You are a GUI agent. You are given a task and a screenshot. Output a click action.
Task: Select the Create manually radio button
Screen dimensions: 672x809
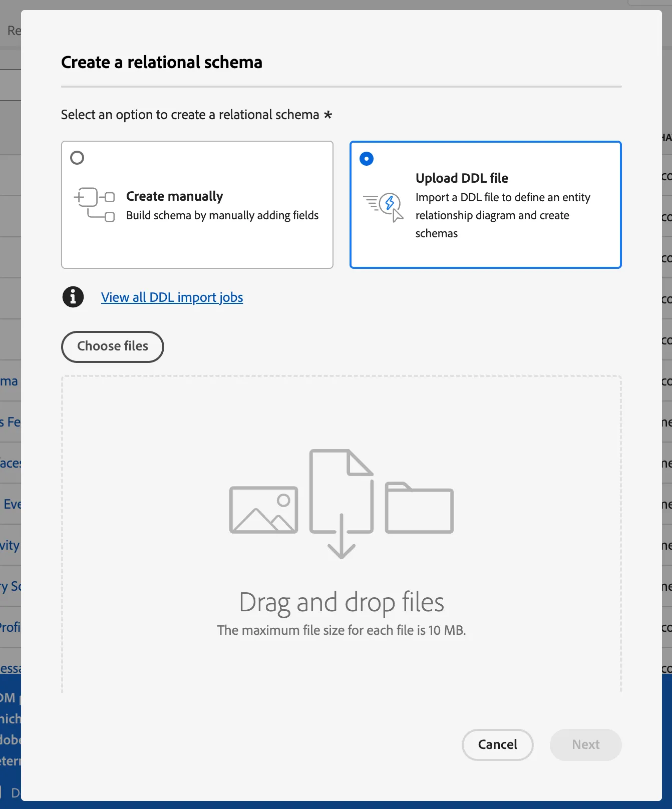click(77, 158)
